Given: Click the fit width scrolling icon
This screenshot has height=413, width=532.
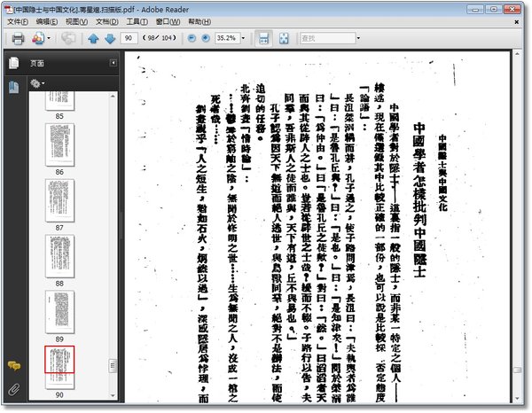Looking at the screenshot, I should pyautogui.click(x=262, y=39).
